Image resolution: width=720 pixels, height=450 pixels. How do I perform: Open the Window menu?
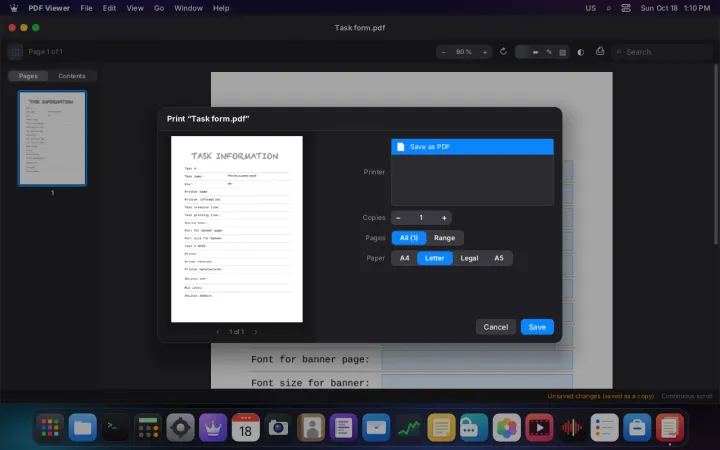[x=188, y=8]
